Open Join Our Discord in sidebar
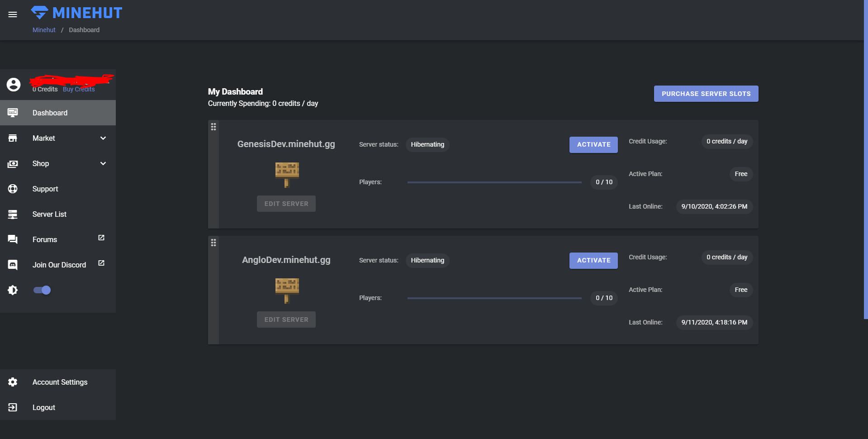The width and height of the screenshot is (868, 439). (x=58, y=265)
